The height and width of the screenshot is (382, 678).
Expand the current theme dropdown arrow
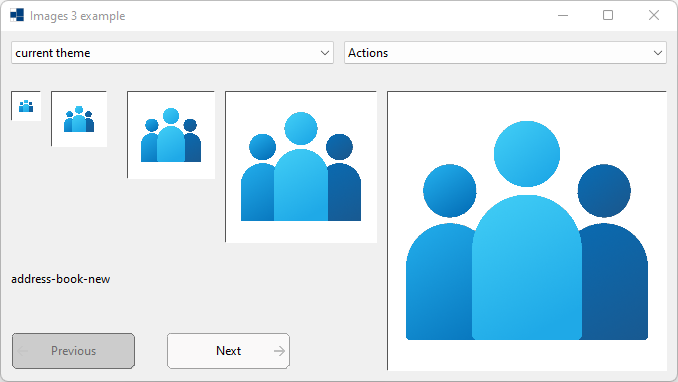[325, 53]
